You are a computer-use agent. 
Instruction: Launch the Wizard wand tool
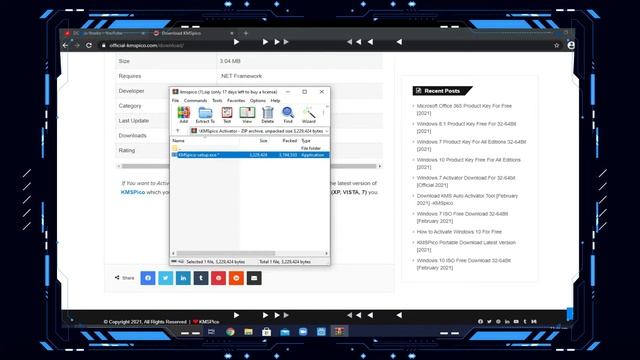(x=309, y=115)
